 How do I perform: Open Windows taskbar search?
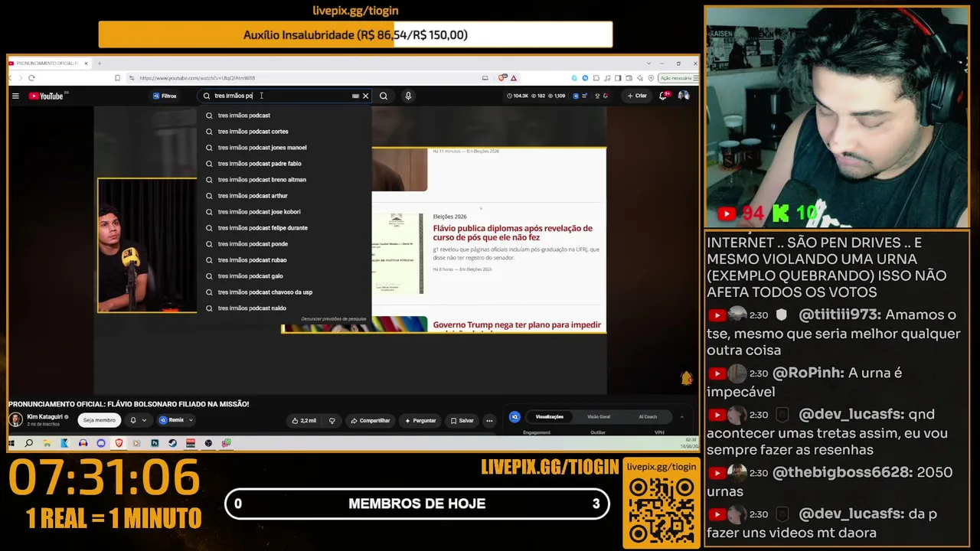(x=29, y=443)
